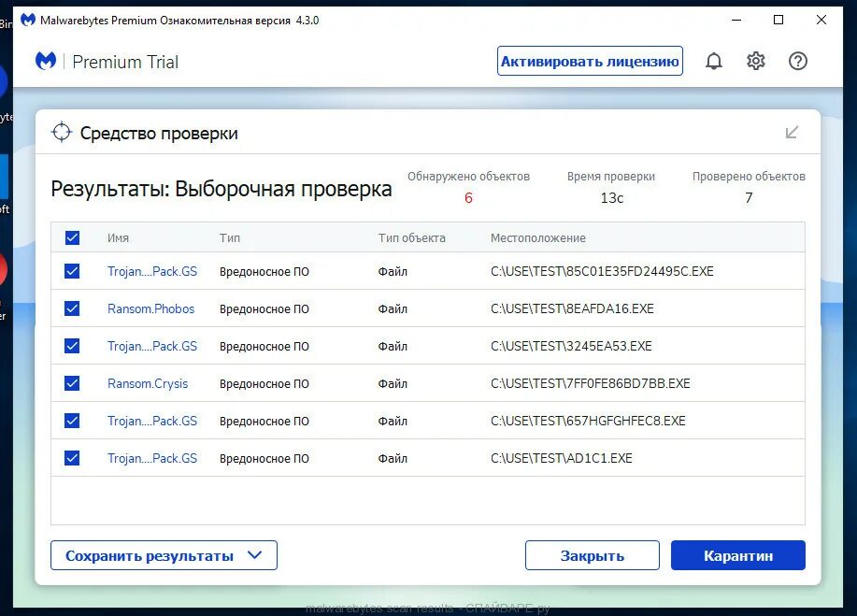Click Файл in the Ransom.Crysis row
Screen dimensions: 857x616
393,383
